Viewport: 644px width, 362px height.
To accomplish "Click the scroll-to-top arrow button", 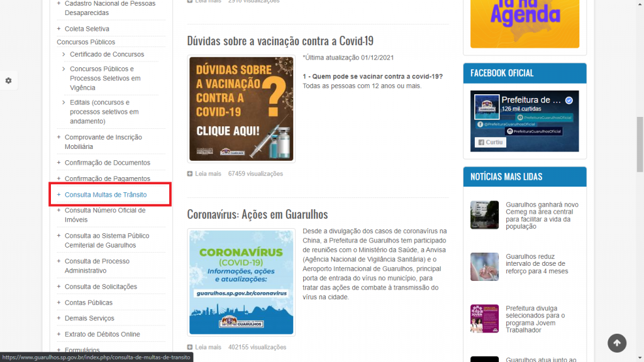I will (x=616, y=343).
